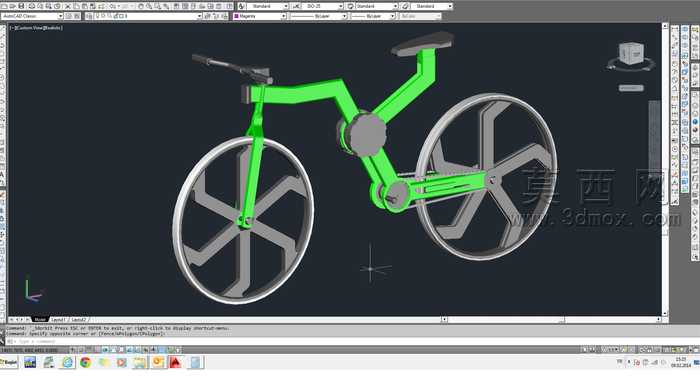The image size is (700, 392).
Task: Open the table style Standard dropdown
Action: 376,6
